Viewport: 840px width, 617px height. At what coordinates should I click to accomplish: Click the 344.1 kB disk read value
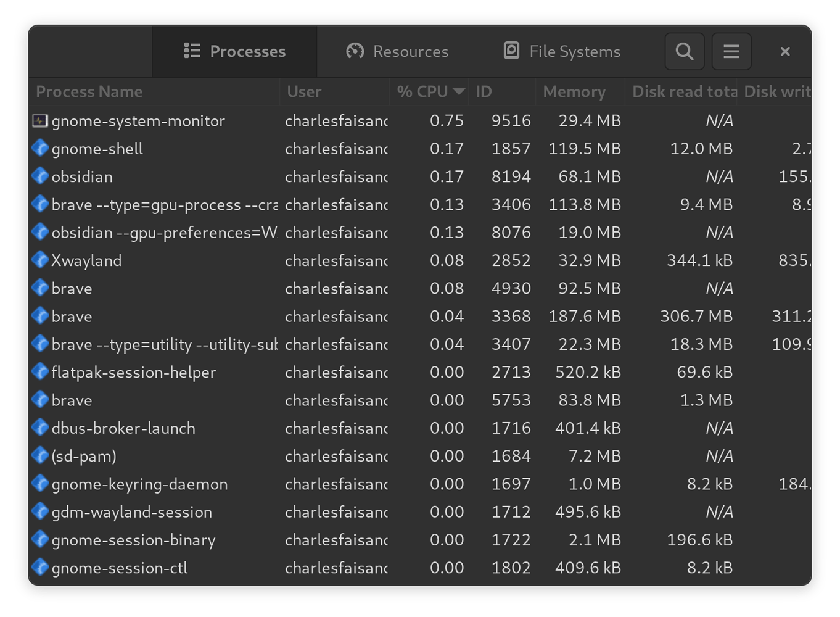pyautogui.click(x=699, y=260)
